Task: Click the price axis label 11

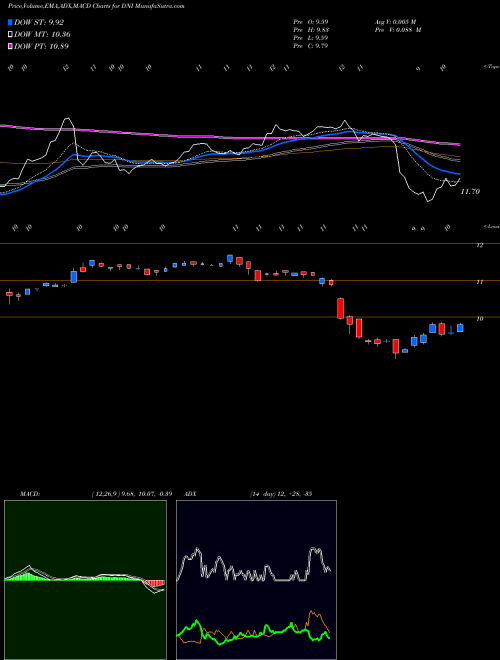Action: (479, 282)
